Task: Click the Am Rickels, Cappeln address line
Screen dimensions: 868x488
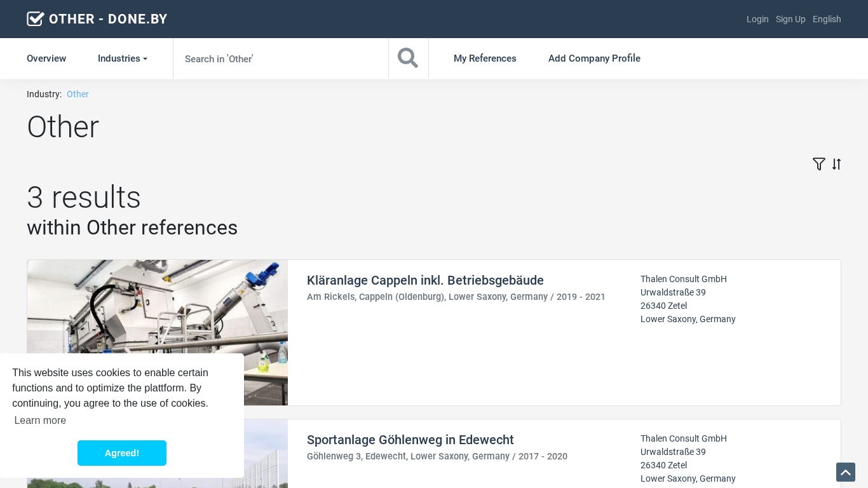Action: tap(456, 297)
